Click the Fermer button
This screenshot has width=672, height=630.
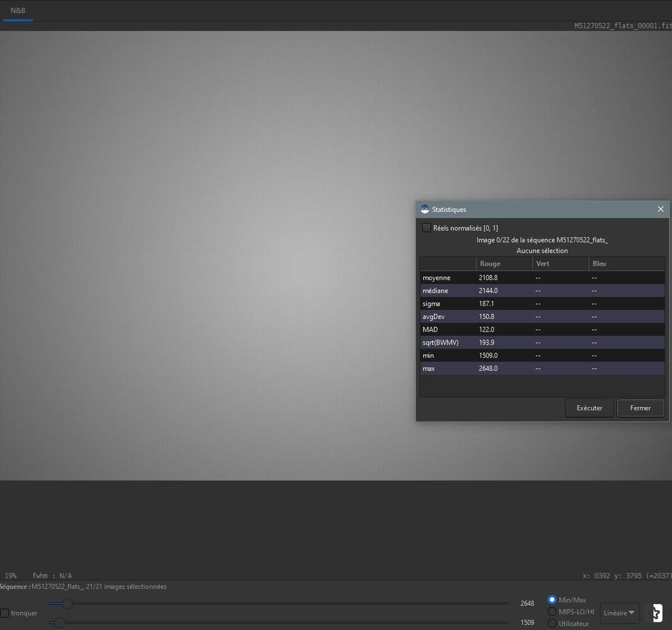pos(641,408)
